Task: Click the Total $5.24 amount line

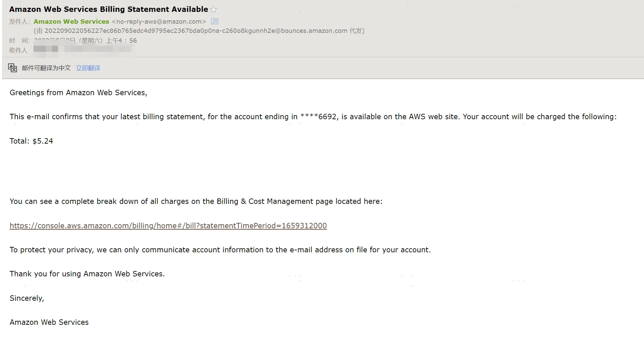Action: tap(31, 141)
